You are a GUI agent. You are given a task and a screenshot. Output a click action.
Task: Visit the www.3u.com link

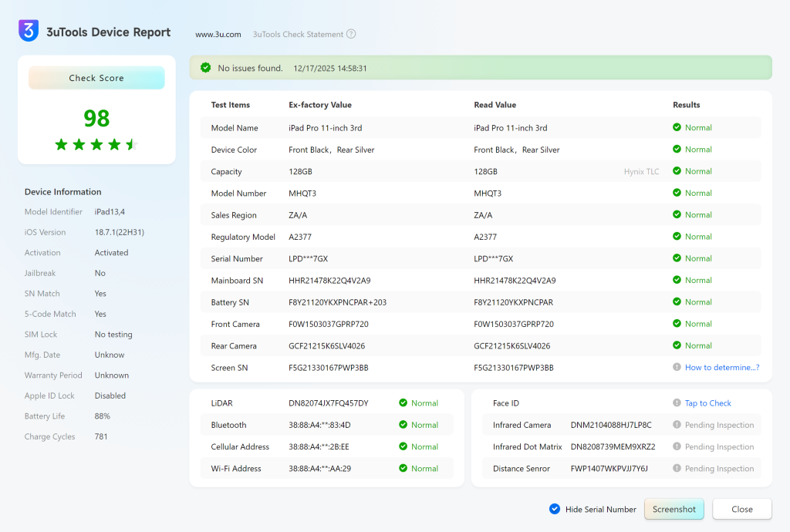[x=218, y=34]
